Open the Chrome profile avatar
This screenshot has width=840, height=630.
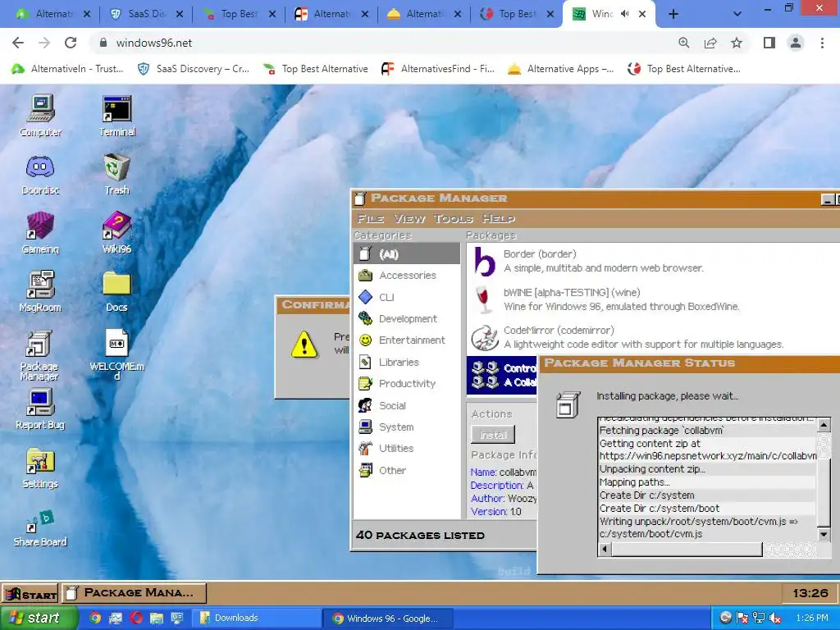pyautogui.click(x=796, y=43)
